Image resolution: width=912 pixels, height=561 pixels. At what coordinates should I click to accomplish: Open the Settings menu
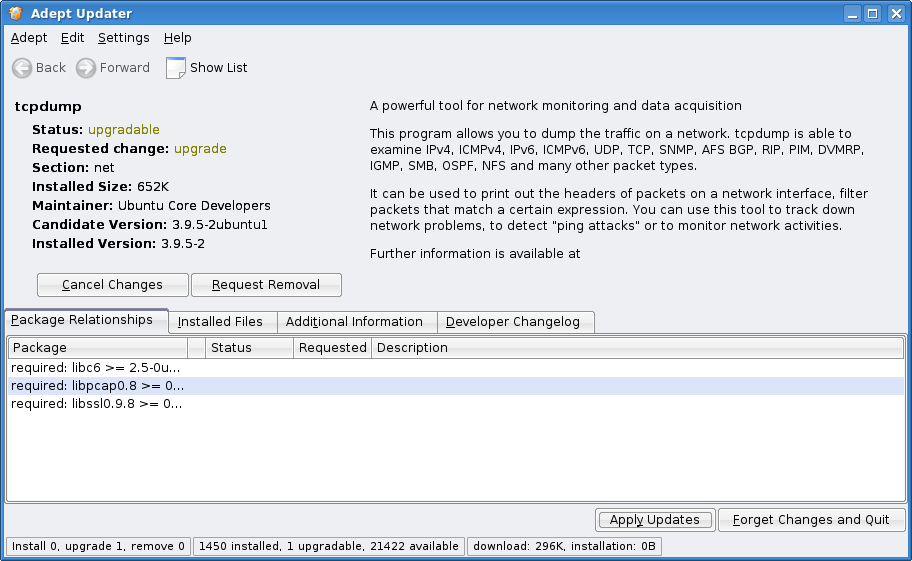[123, 38]
